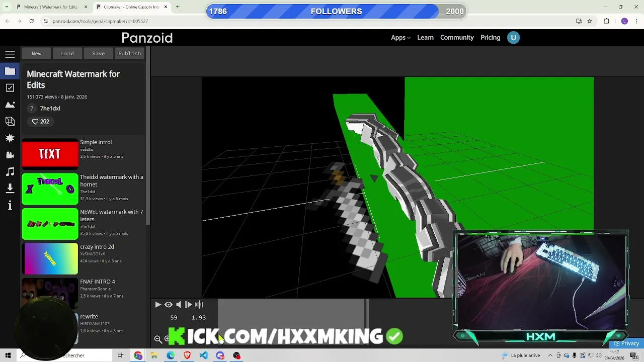Click the Load project button
Viewport: 644px width, 362px height.
tap(67, 53)
